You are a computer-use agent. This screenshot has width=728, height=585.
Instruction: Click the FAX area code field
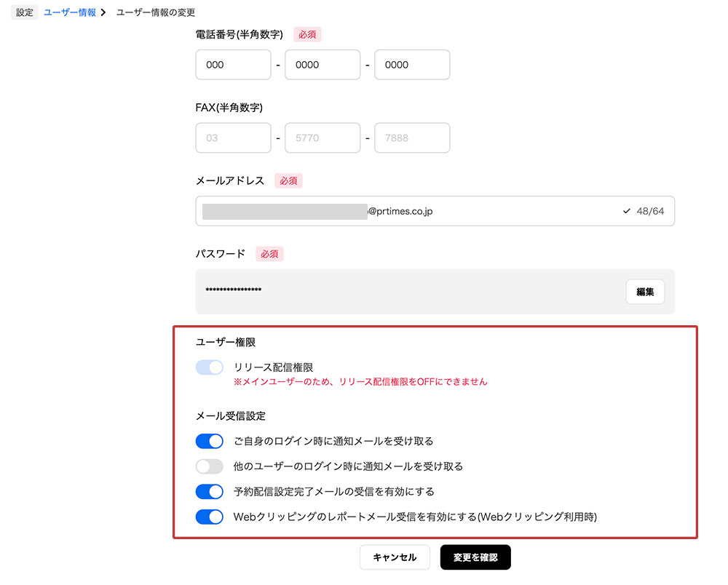(233, 138)
